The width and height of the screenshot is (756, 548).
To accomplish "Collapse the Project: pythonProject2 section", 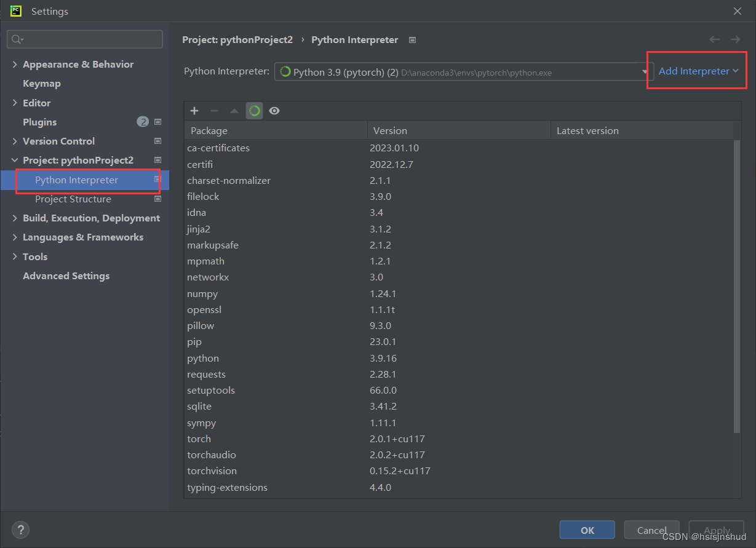I will [15, 160].
